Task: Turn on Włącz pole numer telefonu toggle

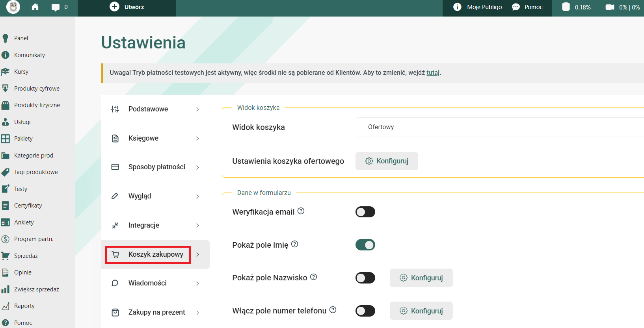Action: (365, 311)
